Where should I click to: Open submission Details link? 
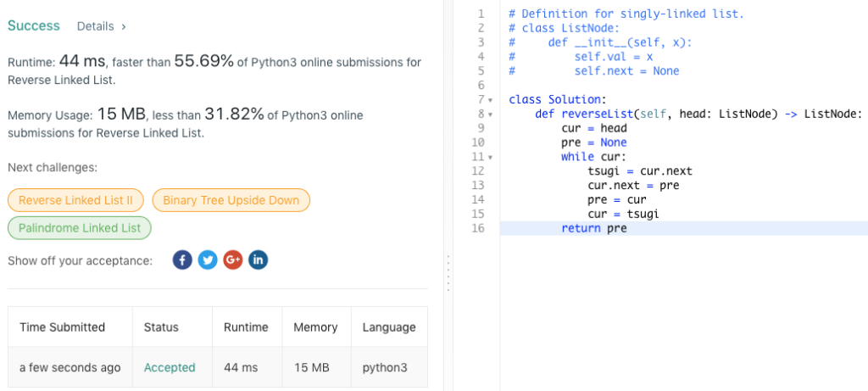pyautogui.click(x=101, y=26)
